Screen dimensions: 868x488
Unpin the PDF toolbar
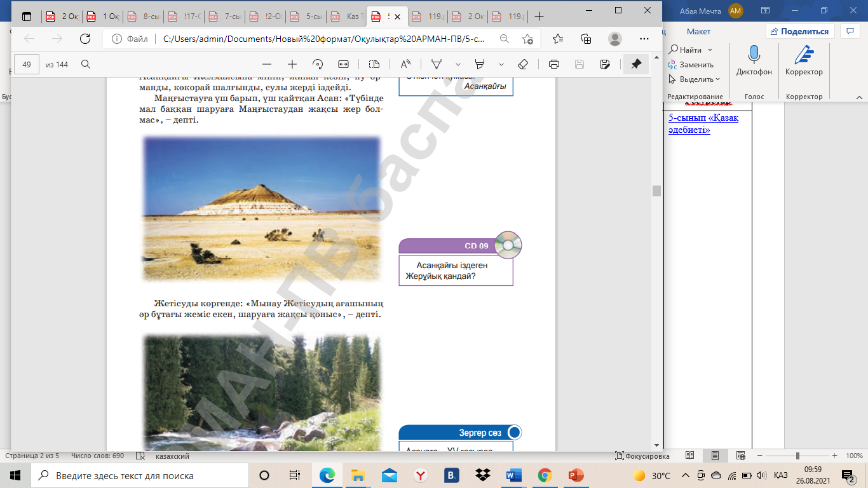point(636,64)
